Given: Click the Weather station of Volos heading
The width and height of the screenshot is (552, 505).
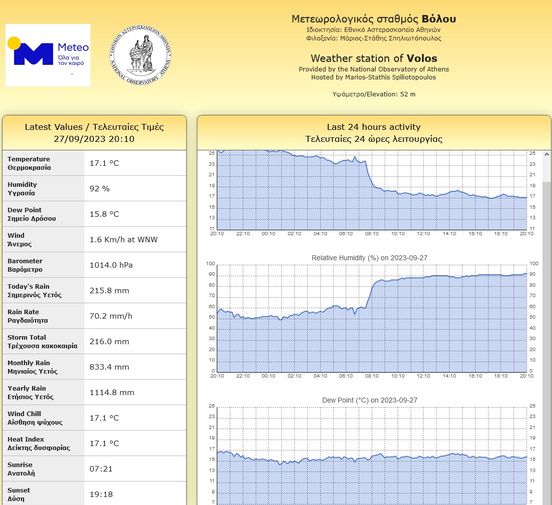Looking at the screenshot, I should (374, 58).
